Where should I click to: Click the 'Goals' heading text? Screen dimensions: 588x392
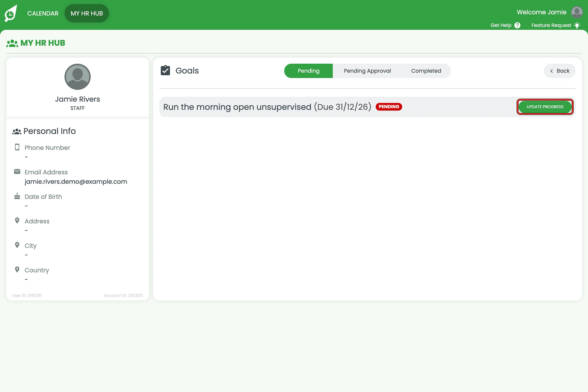187,71
